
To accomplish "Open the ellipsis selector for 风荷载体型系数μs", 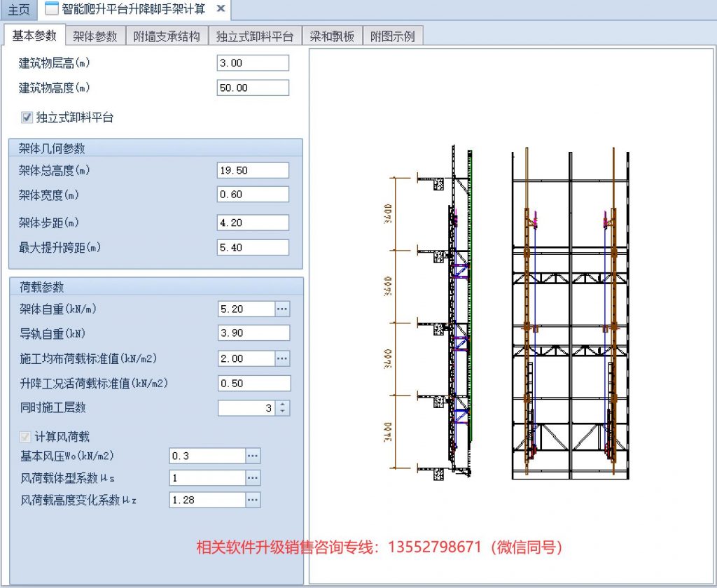I will [x=253, y=478].
